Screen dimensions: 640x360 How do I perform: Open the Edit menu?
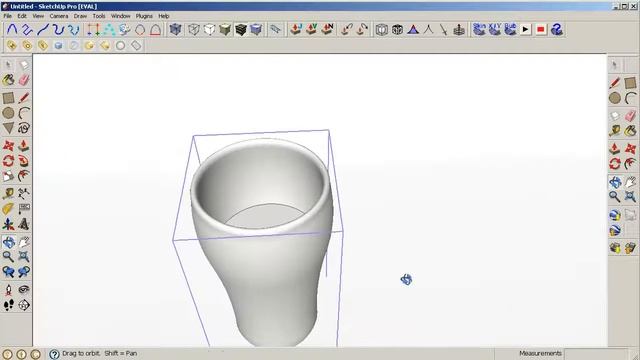click(22, 16)
